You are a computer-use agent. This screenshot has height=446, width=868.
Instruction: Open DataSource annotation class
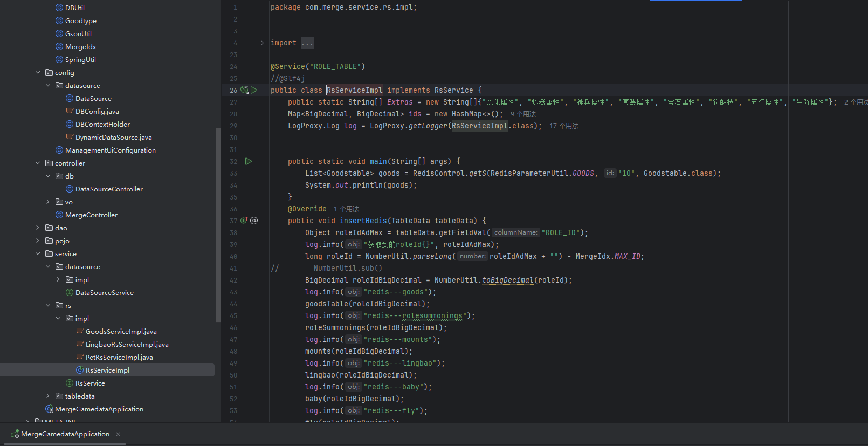click(93, 98)
